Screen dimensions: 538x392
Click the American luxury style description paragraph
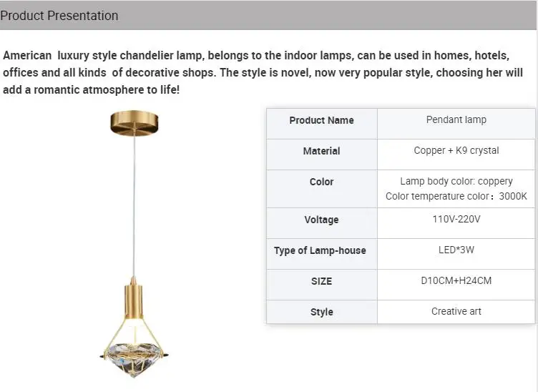[x=263, y=73]
